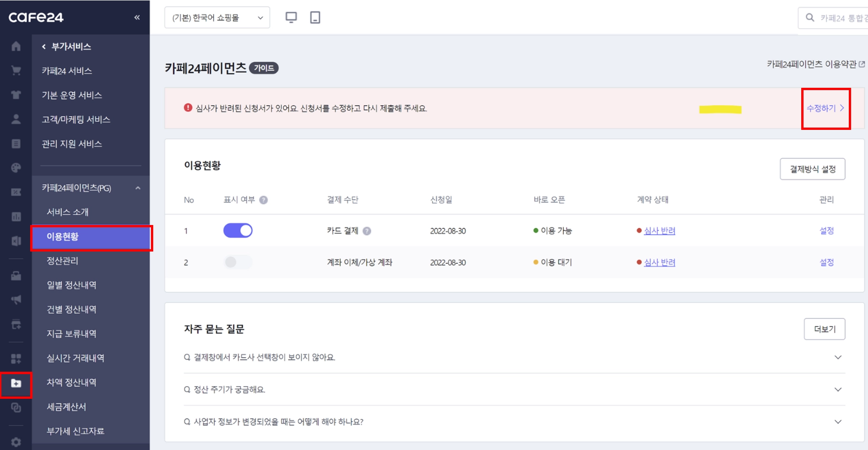This screenshot has width=868, height=450.
Task: Toggle display switch for 계좌 이체/가상 계좌 row
Action: coord(238,262)
